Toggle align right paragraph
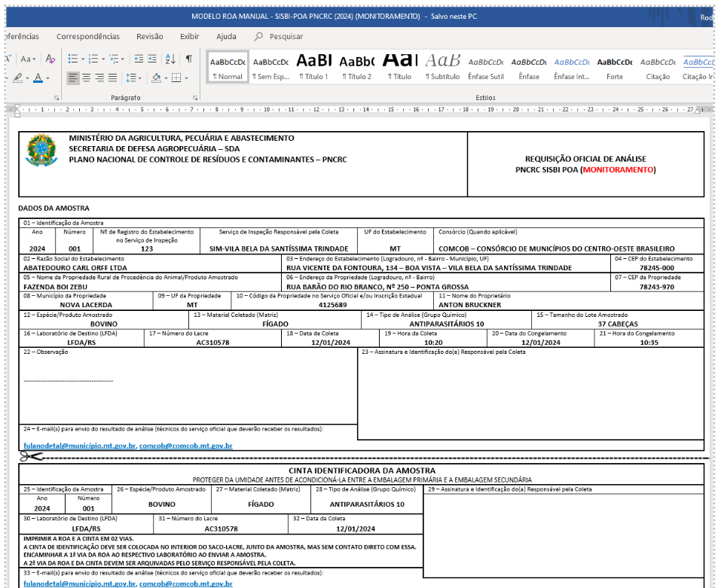This screenshot has height=588, width=718. (99, 78)
